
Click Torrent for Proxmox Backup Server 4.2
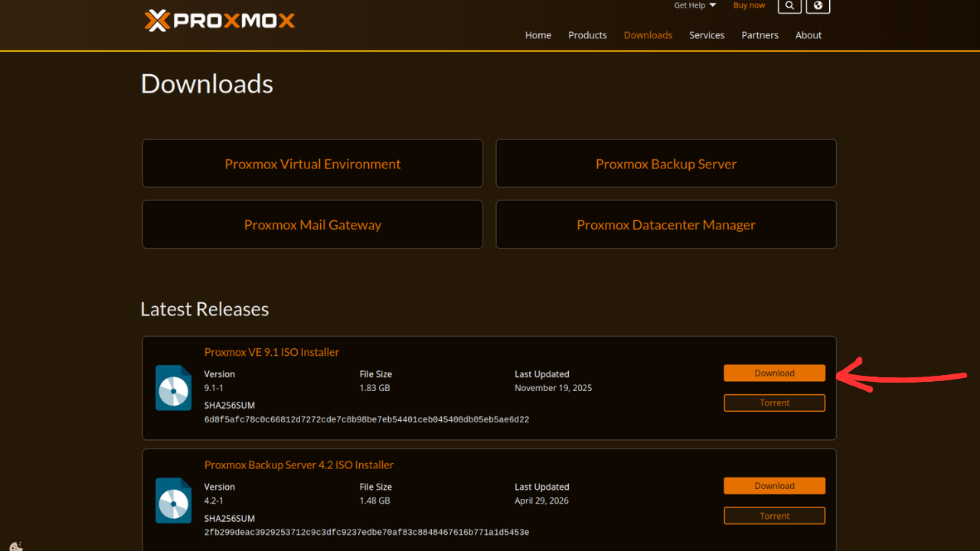774,516
